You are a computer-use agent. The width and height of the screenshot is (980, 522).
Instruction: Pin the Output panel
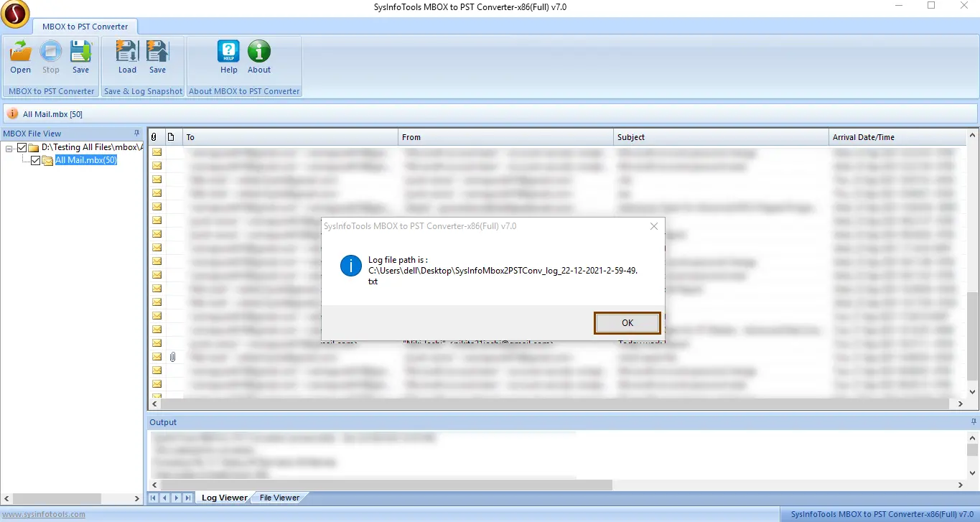(974, 422)
